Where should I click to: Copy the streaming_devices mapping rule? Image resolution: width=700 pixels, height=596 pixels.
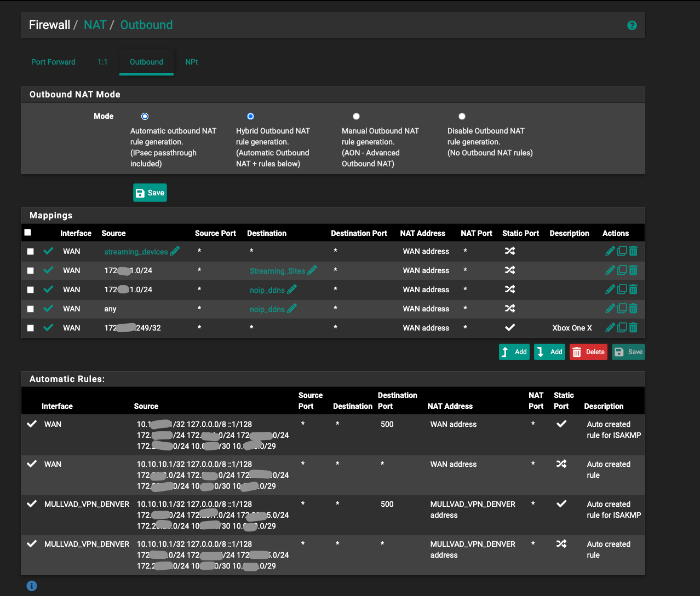point(622,251)
